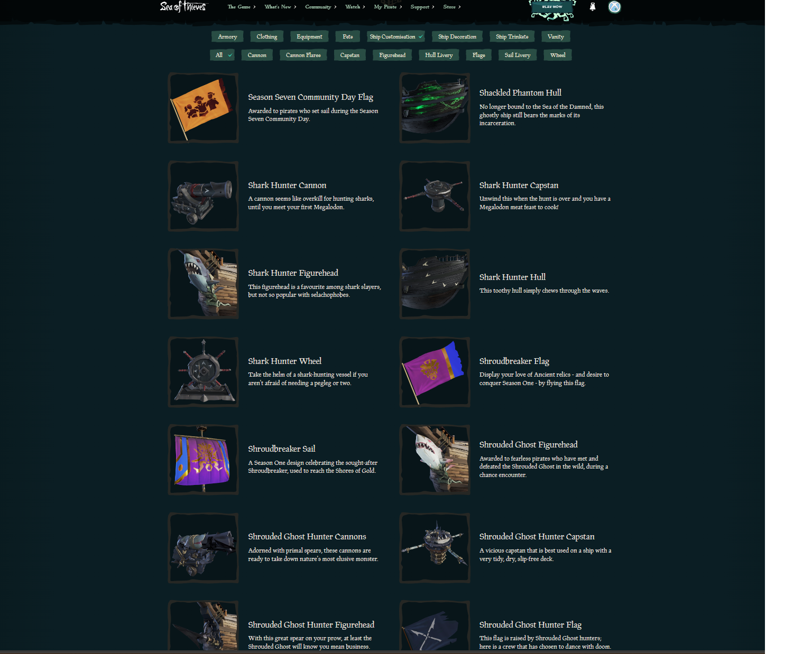Open the notifications bell icon

click(x=593, y=7)
